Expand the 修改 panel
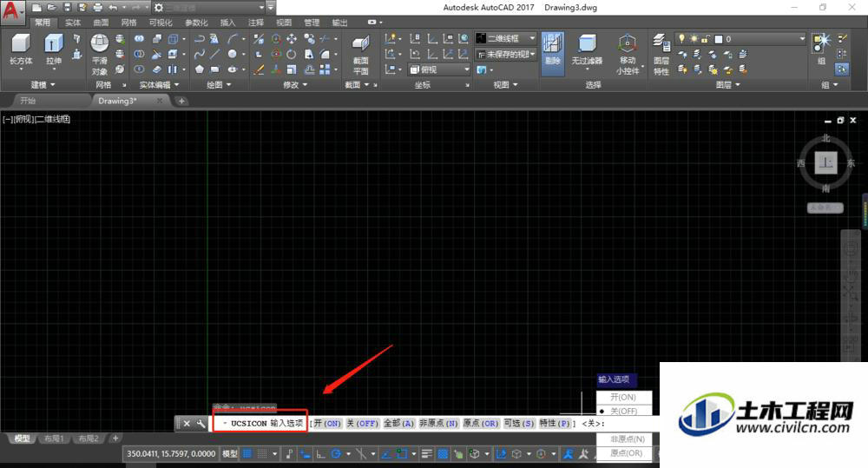The width and height of the screenshot is (868, 468). point(295,85)
